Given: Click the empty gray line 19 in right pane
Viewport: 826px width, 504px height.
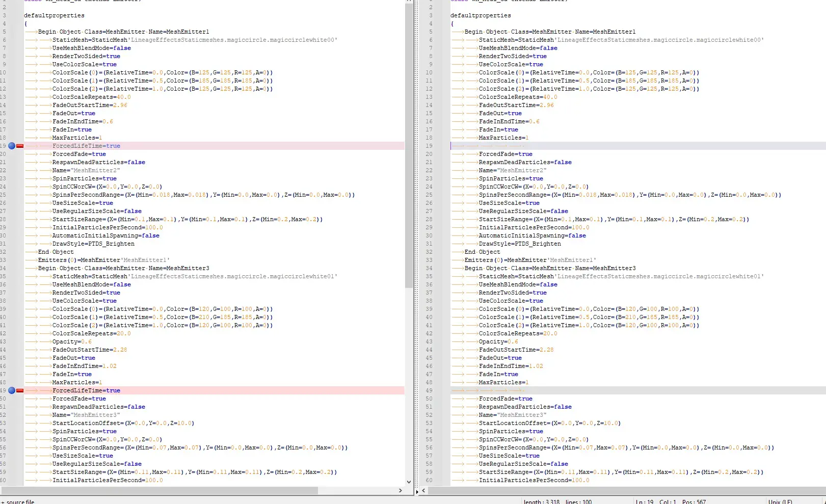Looking at the screenshot, I should [638, 146].
